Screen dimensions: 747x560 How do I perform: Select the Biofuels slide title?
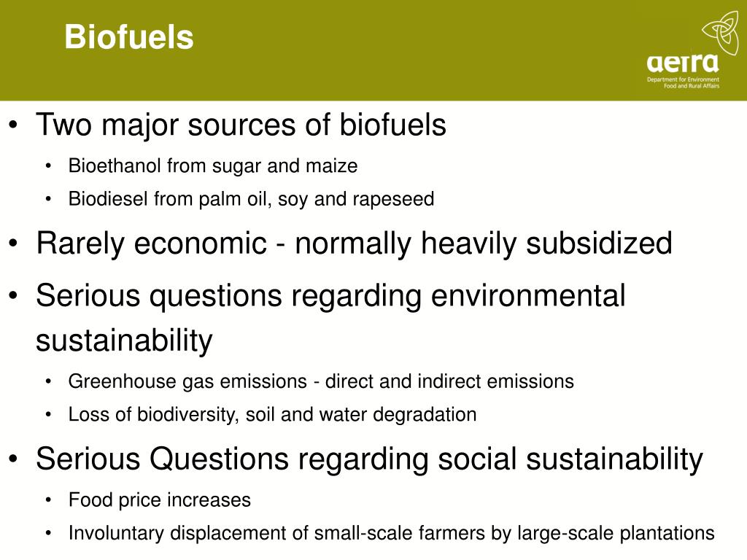coord(129,36)
